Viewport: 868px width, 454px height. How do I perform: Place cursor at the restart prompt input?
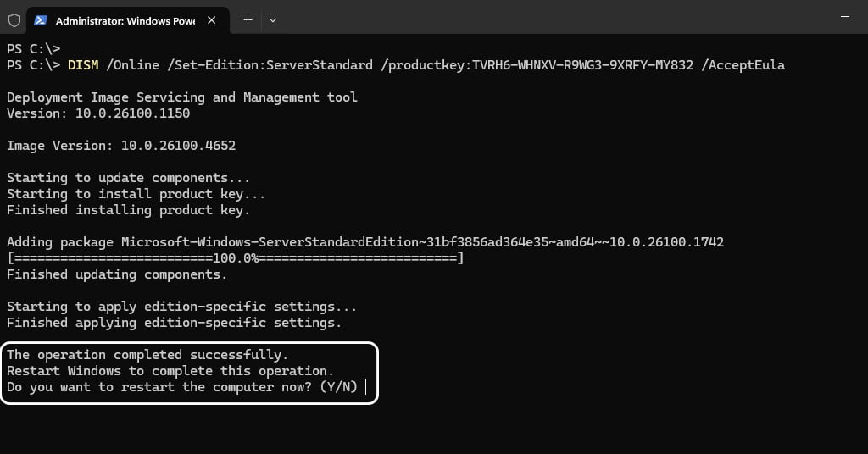[366, 387]
